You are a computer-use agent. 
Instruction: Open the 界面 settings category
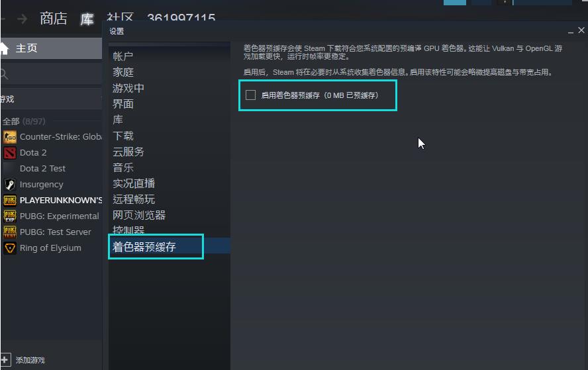[x=123, y=104]
